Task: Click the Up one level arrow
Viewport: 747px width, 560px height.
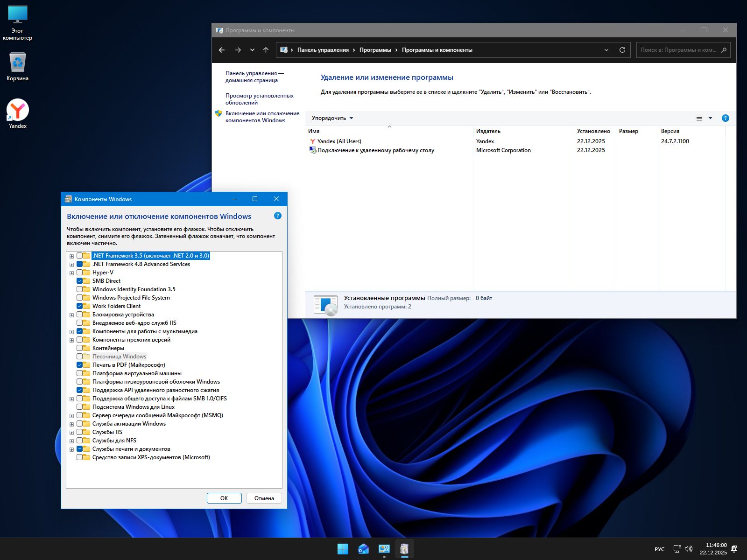Action: pyautogui.click(x=266, y=50)
